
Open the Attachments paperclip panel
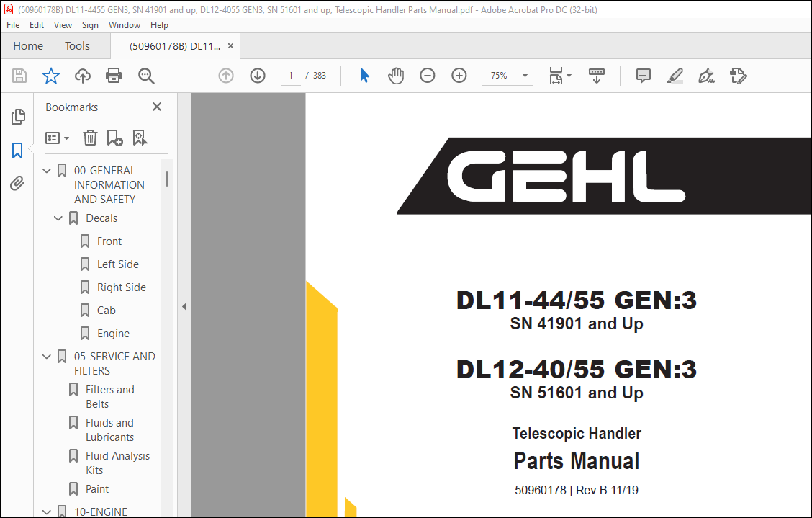17,183
